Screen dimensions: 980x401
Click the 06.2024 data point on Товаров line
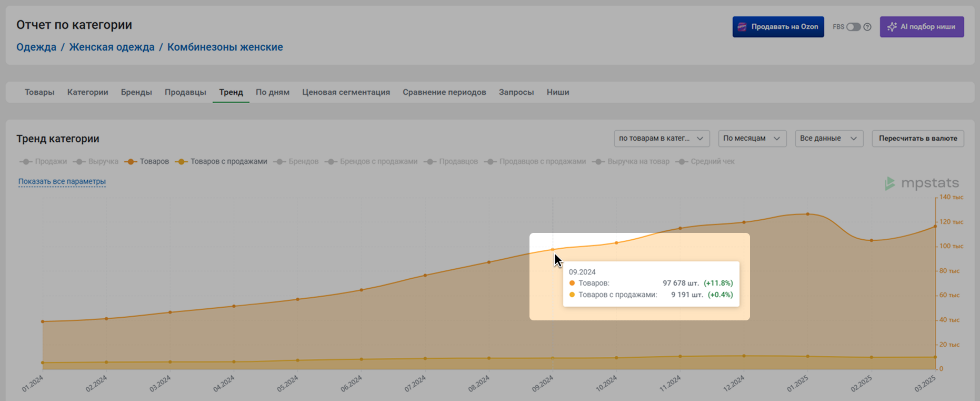(x=361, y=290)
